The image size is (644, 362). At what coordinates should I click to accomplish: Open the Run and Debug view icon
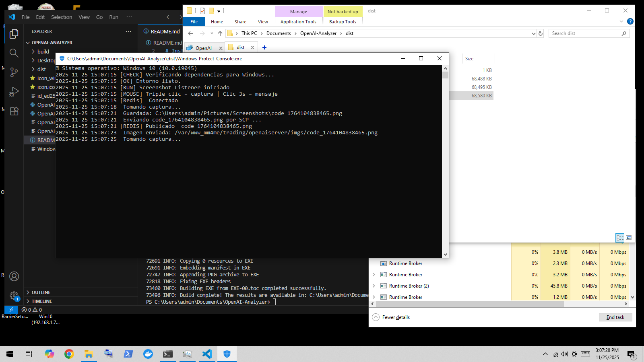[x=14, y=92]
